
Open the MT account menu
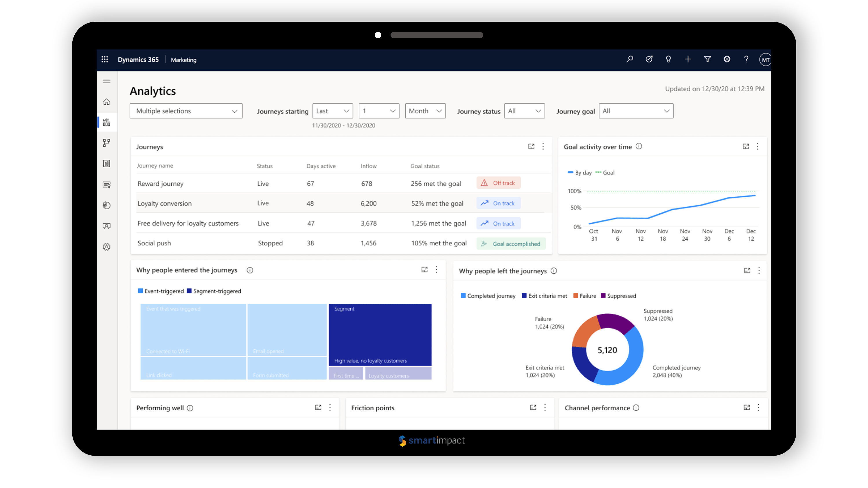tap(765, 59)
